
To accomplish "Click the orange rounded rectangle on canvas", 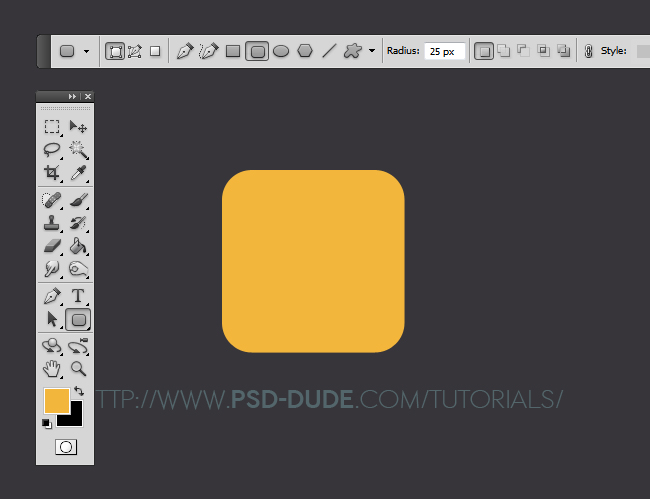I will [x=313, y=261].
